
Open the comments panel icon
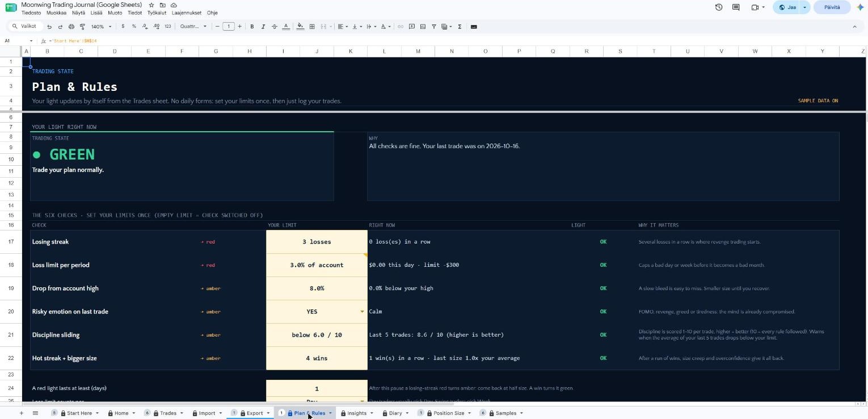736,7
